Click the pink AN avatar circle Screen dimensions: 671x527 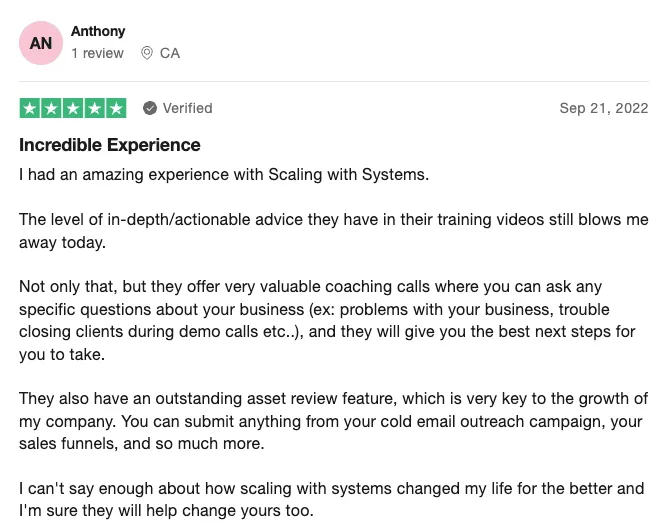41,43
